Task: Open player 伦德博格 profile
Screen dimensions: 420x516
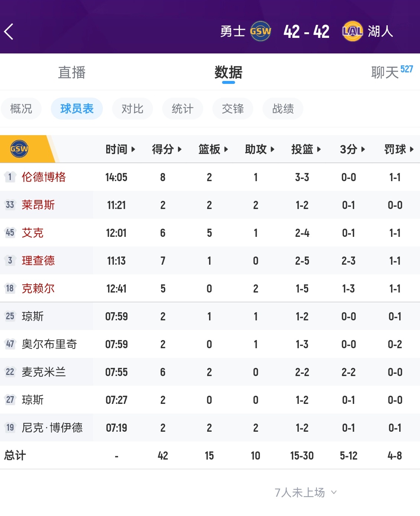Action: coord(44,177)
